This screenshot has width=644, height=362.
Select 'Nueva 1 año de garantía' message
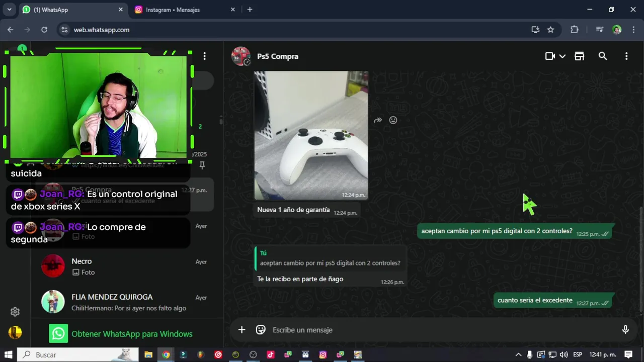[x=307, y=210]
